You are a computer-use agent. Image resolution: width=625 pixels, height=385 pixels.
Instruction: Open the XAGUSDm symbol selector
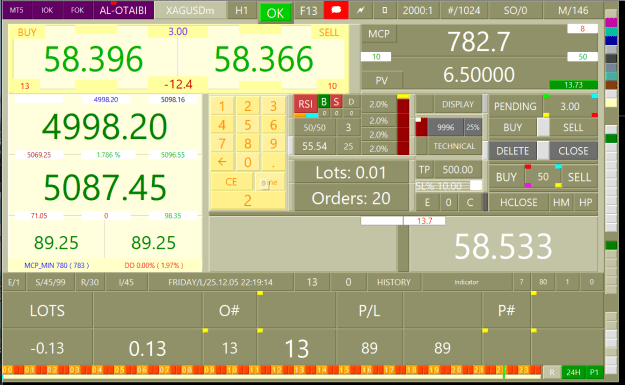click(x=190, y=10)
